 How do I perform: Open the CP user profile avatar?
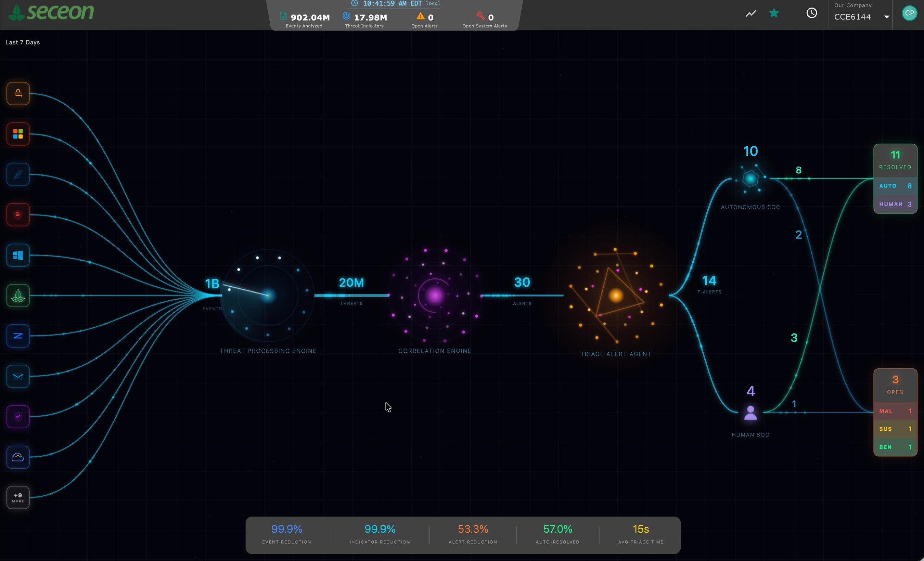[909, 13]
